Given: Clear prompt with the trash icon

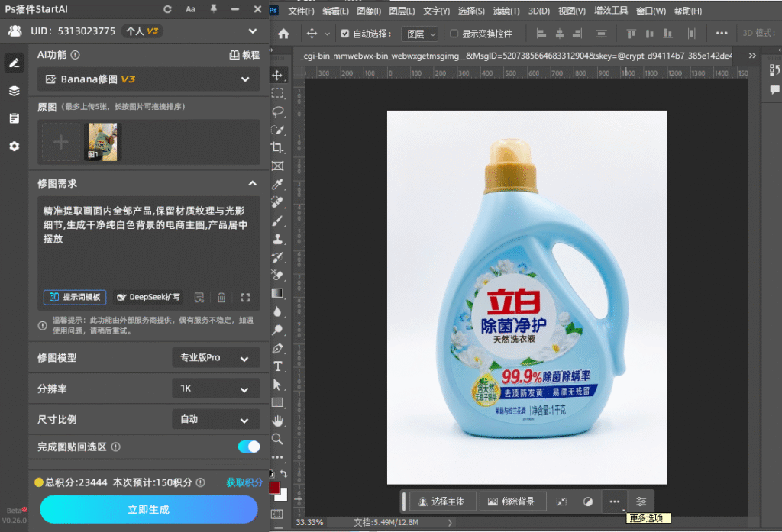Looking at the screenshot, I should click(221, 298).
